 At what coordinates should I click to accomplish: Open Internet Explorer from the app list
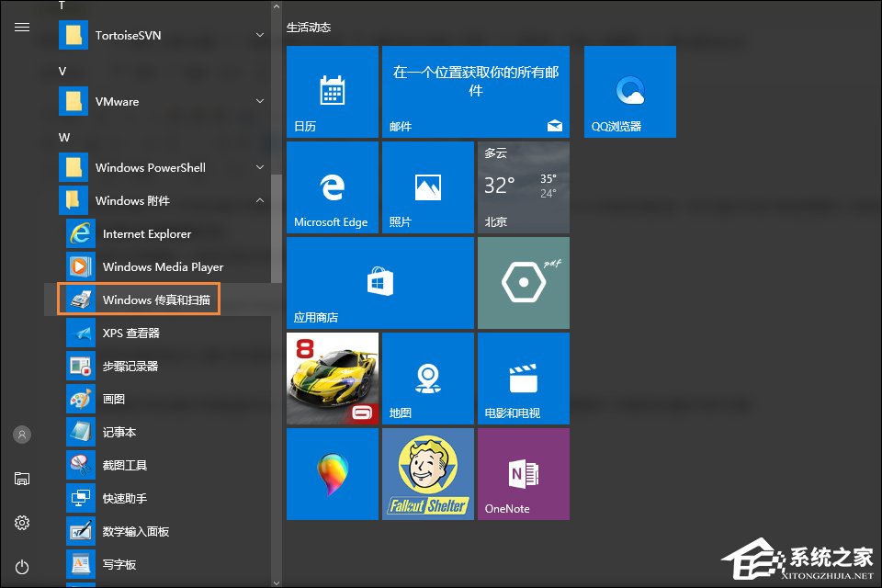147,234
